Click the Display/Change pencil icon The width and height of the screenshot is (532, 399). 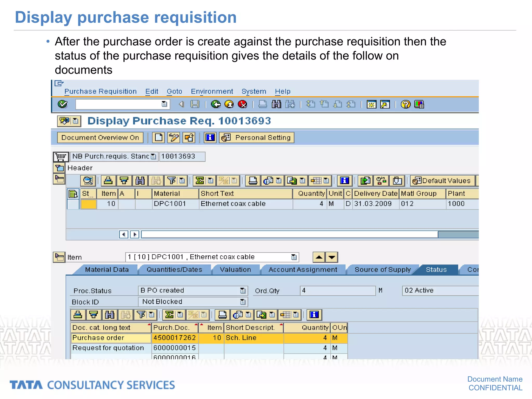(174, 137)
